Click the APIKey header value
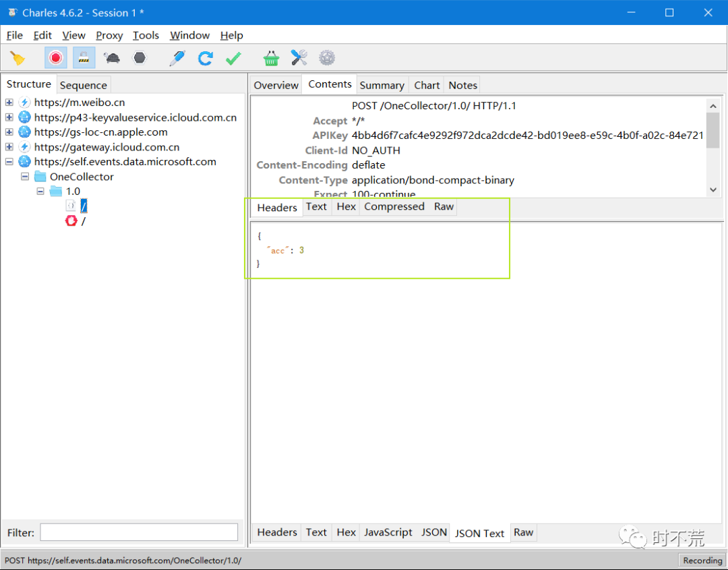This screenshot has height=570, width=728. point(527,135)
